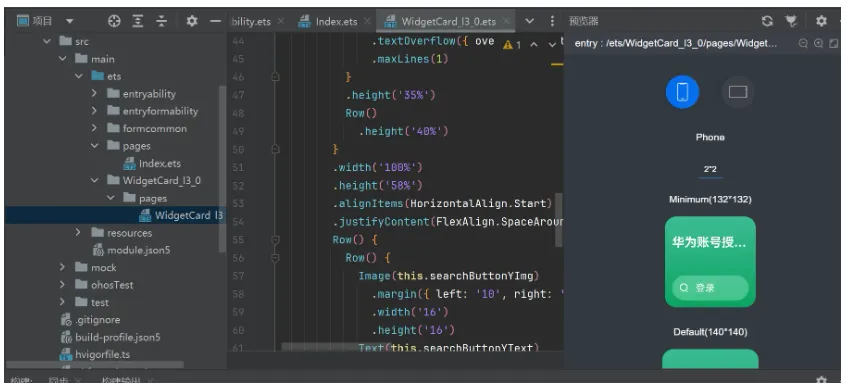Click the fold marker on line 50

click(x=275, y=149)
